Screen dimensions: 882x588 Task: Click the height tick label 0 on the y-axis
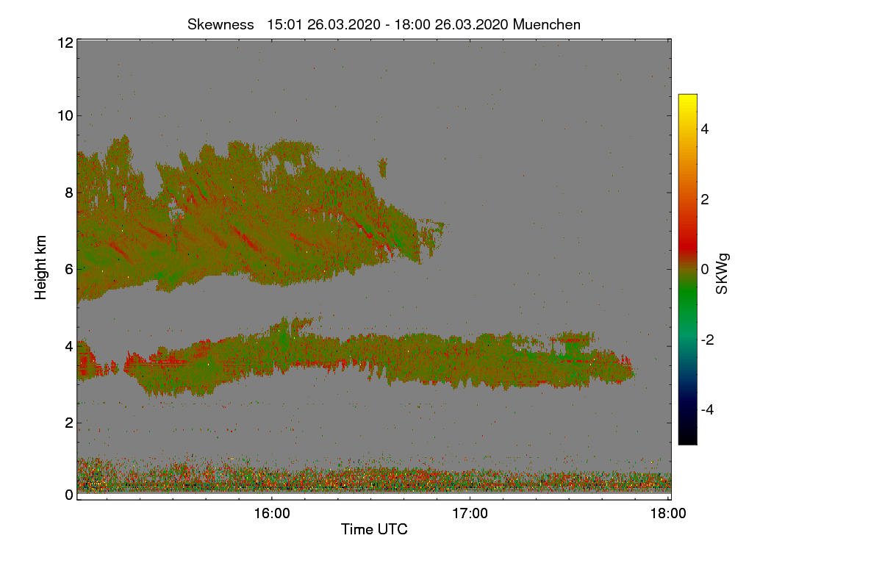tap(68, 495)
